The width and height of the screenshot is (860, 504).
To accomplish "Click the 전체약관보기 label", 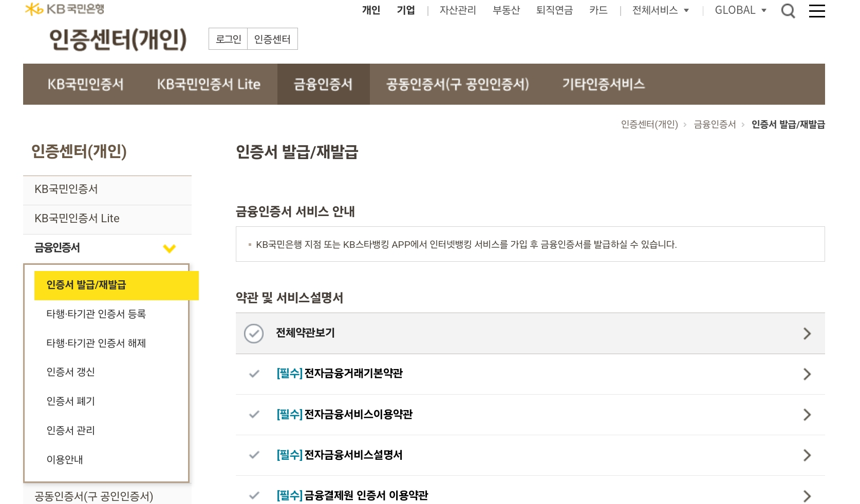I will (x=305, y=333).
